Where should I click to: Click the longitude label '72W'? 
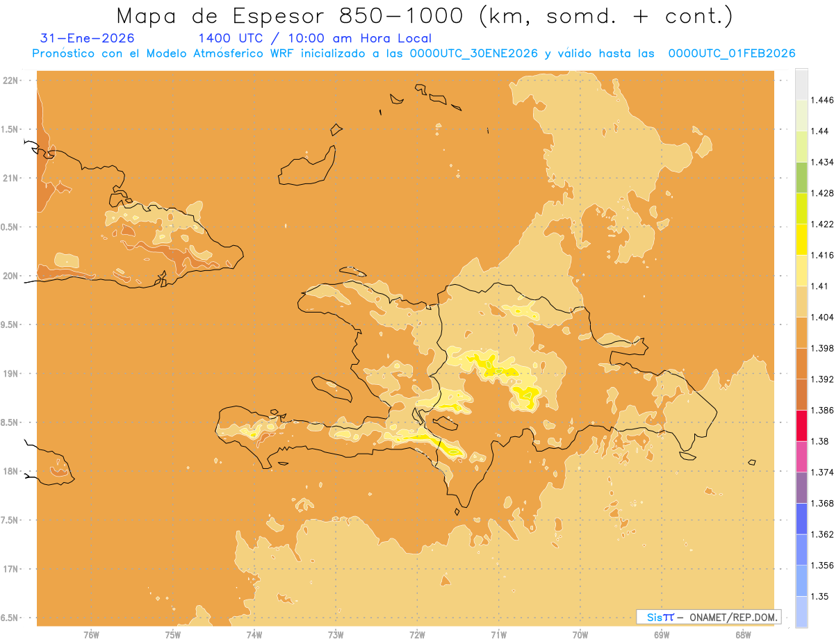[417, 634]
